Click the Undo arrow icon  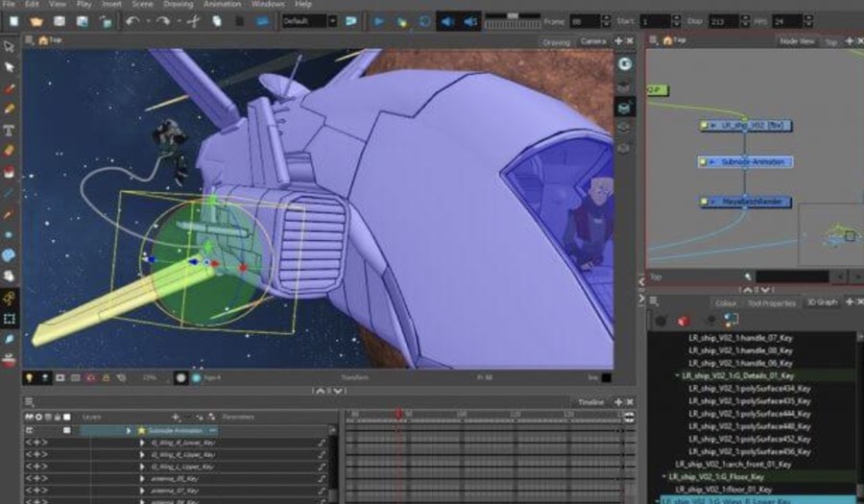point(132,20)
